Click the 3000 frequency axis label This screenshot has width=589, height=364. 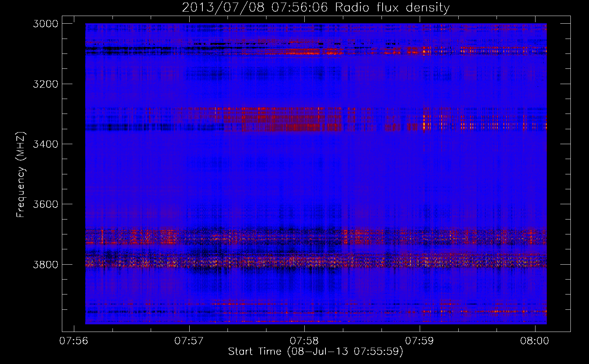point(46,24)
